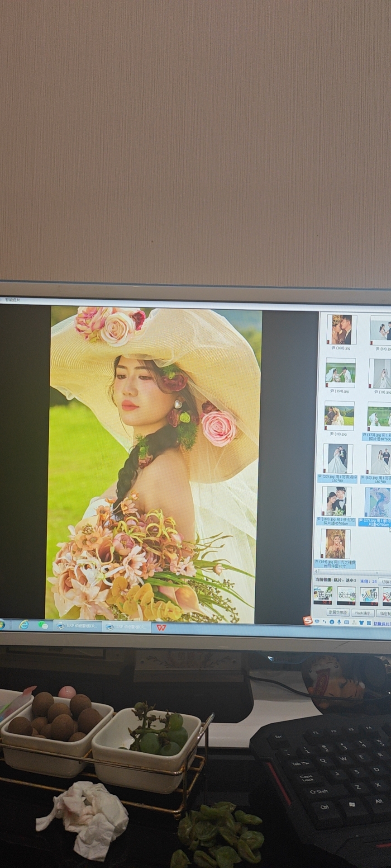Select thumbnail 尹 (19).jpg

pos(339,416)
